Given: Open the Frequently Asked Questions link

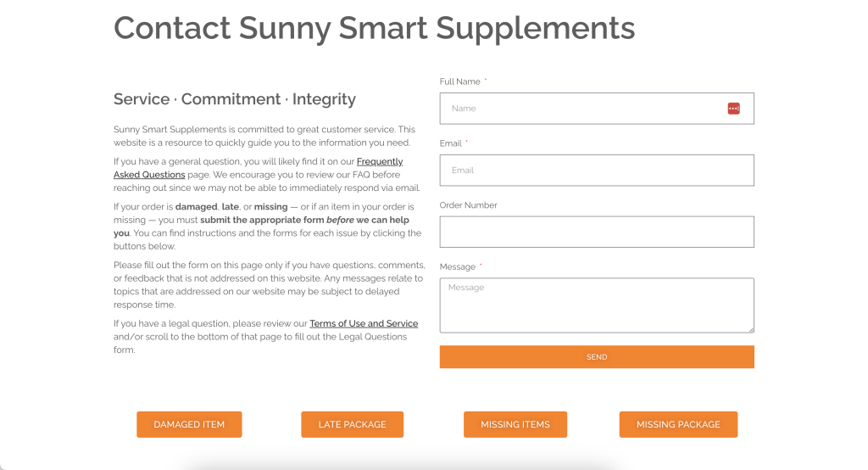Looking at the screenshot, I should [259, 168].
